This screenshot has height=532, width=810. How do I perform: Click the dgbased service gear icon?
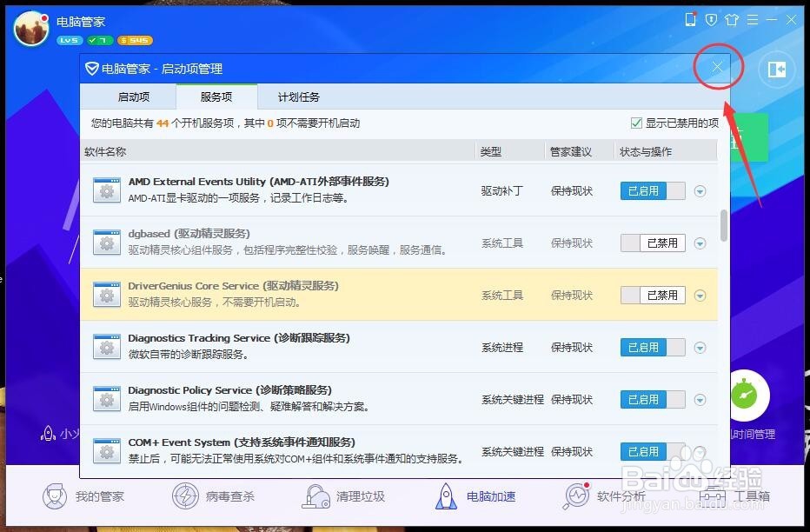(106, 243)
